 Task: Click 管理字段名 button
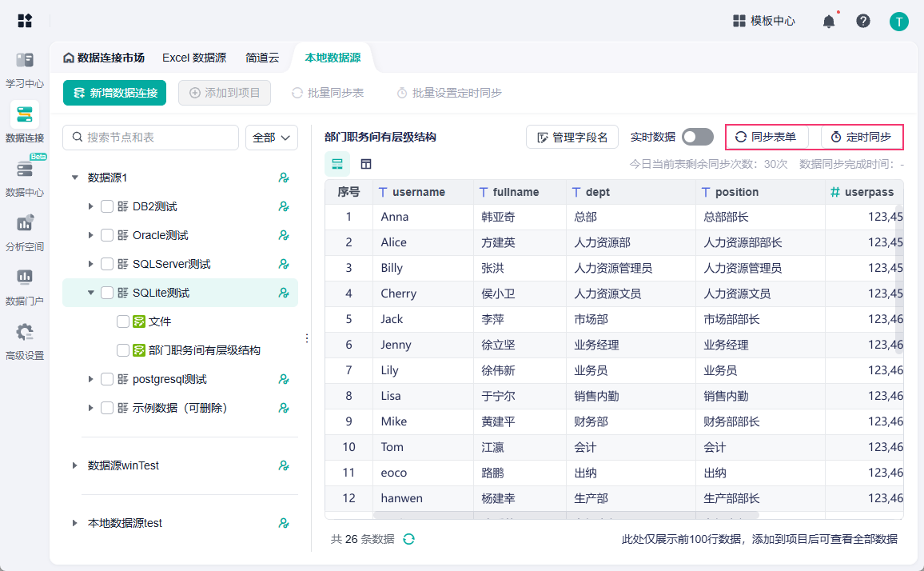[x=572, y=138]
